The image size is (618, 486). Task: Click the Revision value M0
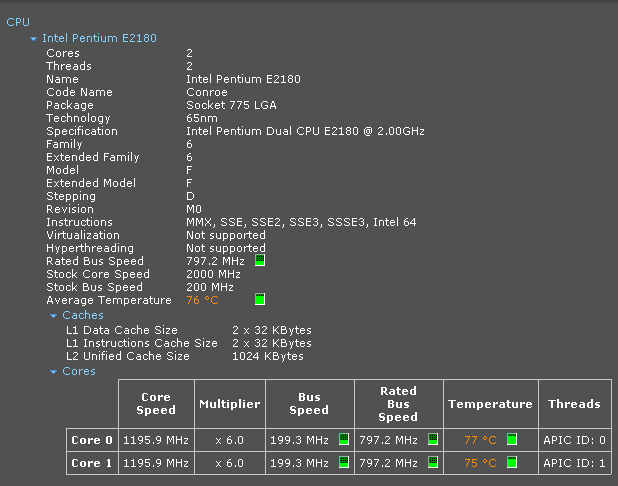[194, 209]
